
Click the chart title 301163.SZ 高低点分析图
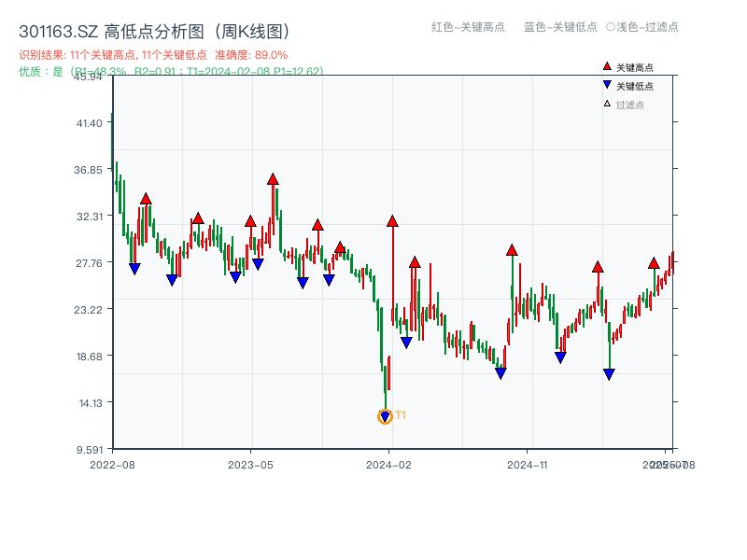(154, 32)
